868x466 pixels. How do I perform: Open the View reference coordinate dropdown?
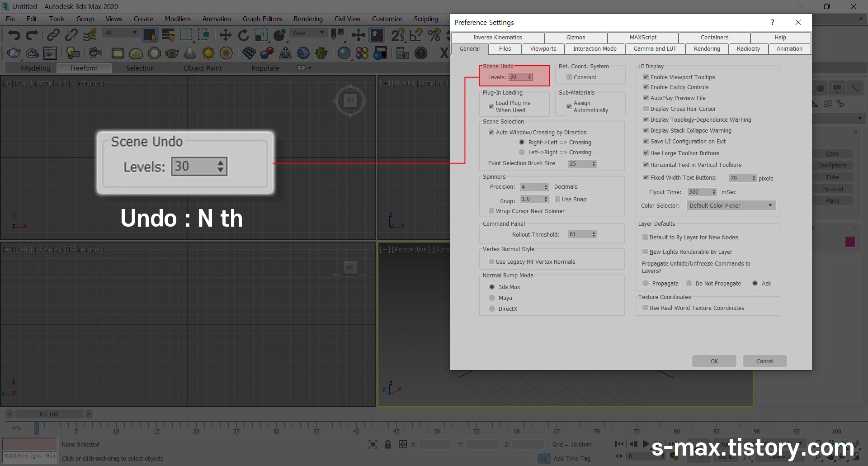(308, 33)
